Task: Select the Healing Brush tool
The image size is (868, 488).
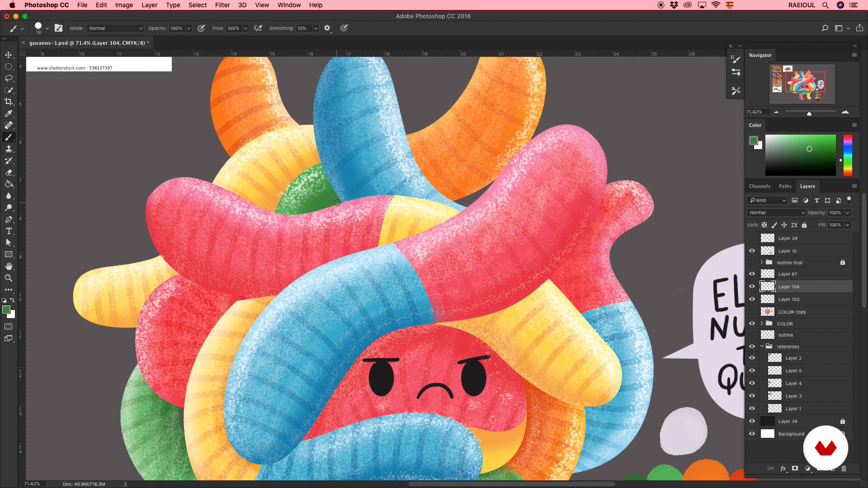Action: coord(9,125)
